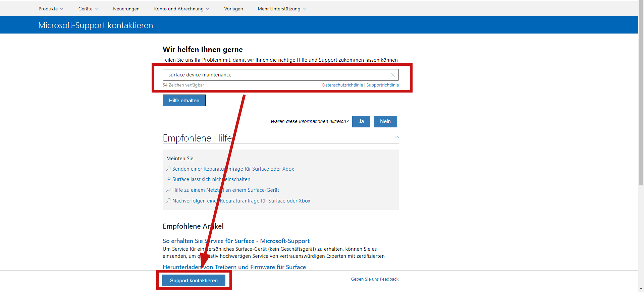Click the 'Microsoft-Support kontaktieren' page title

[x=96, y=25]
